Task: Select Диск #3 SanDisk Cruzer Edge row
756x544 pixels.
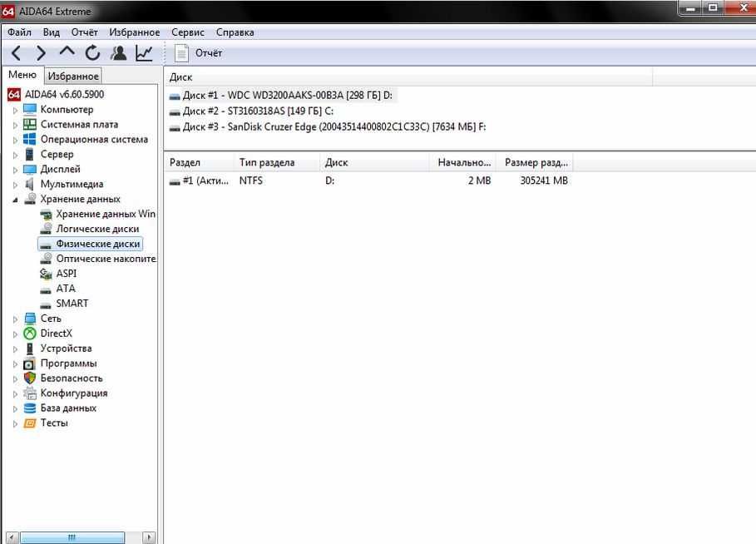Action: 328,126
